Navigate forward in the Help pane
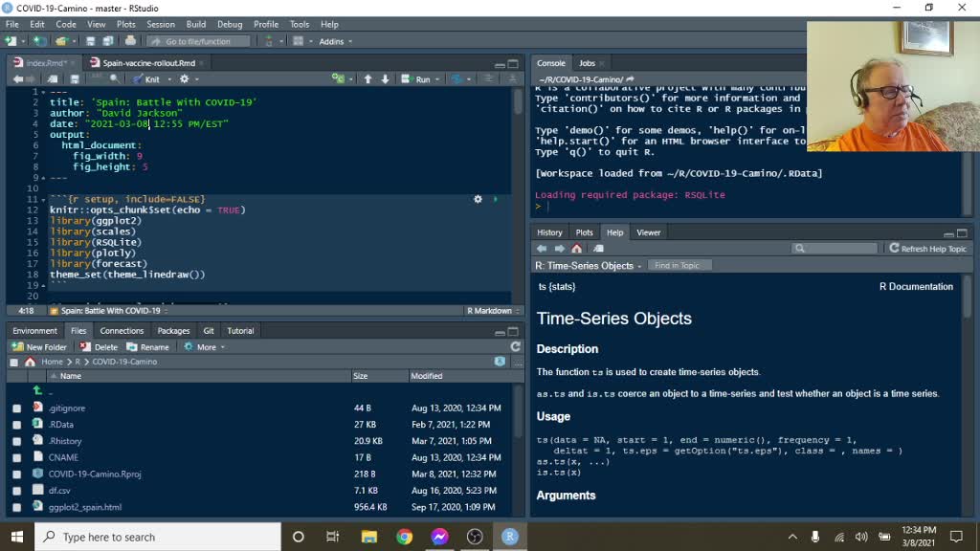 click(x=559, y=249)
